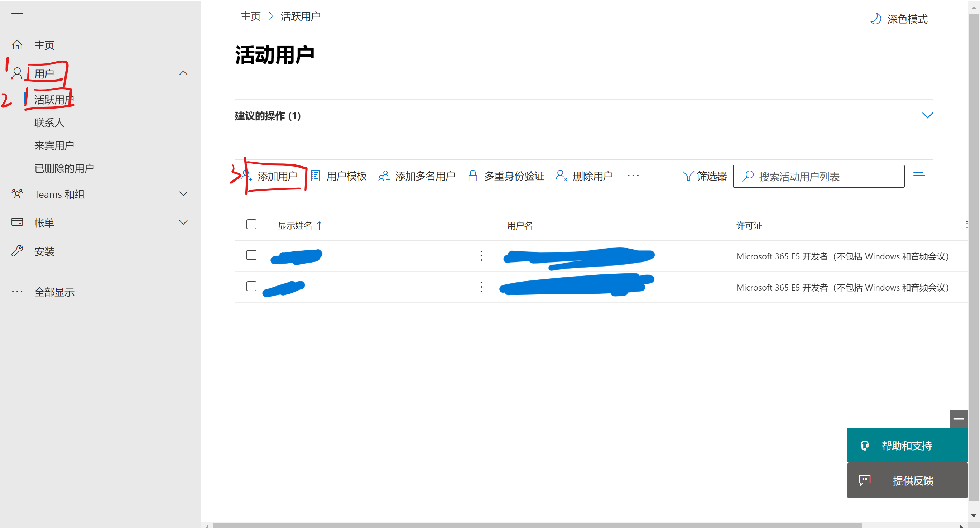Open Contacts in the sidebar

(49, 123)
